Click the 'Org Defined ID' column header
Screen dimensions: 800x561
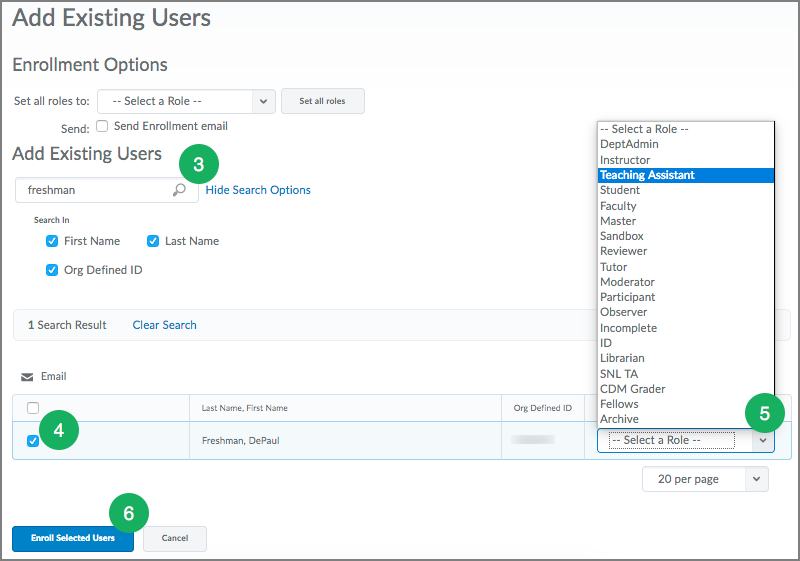(543, 408)
